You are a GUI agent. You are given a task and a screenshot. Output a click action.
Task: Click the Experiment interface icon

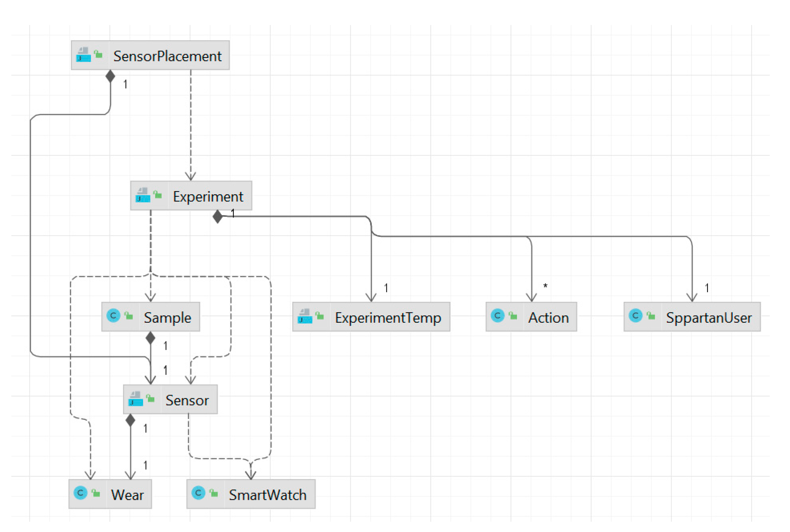point(143,195)
